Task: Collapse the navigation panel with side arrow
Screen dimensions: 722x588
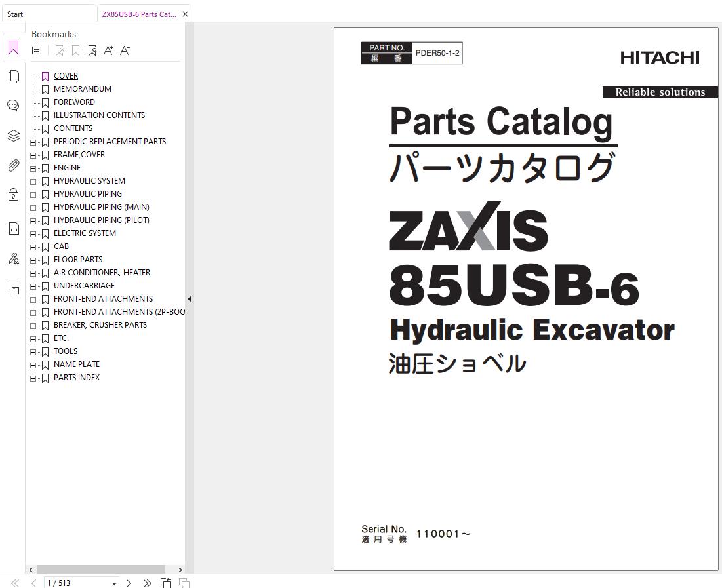Action: click(190, 299)
